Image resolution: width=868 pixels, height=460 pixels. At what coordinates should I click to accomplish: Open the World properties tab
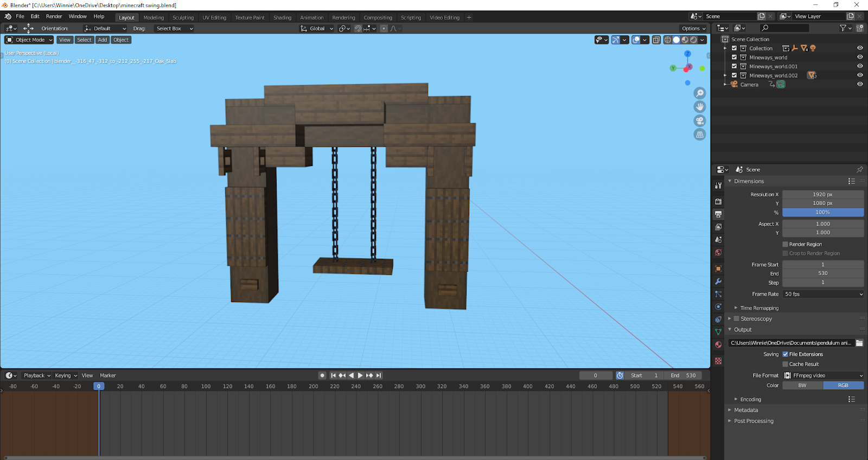[x=718, y=252]
